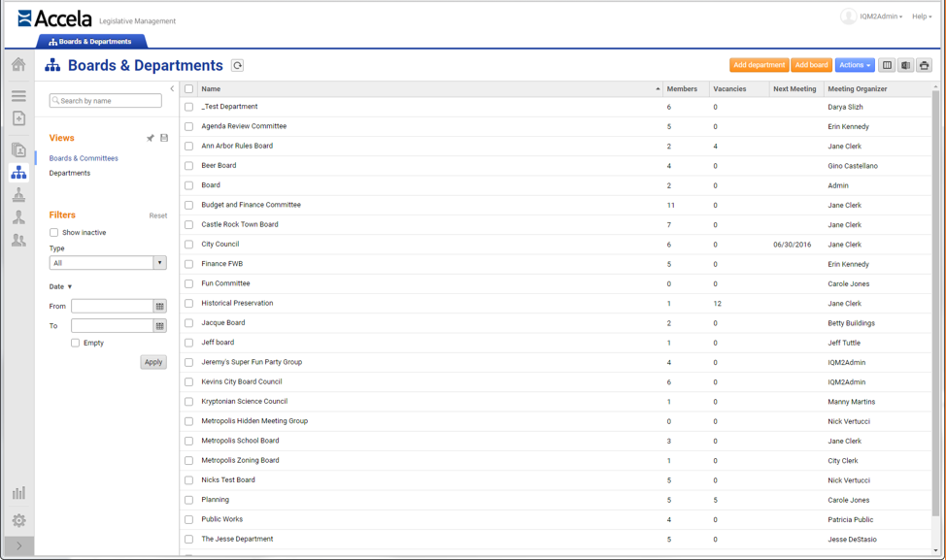Click the Add board button
This screenshot has width=946, height=560.
tap(811, 65)
